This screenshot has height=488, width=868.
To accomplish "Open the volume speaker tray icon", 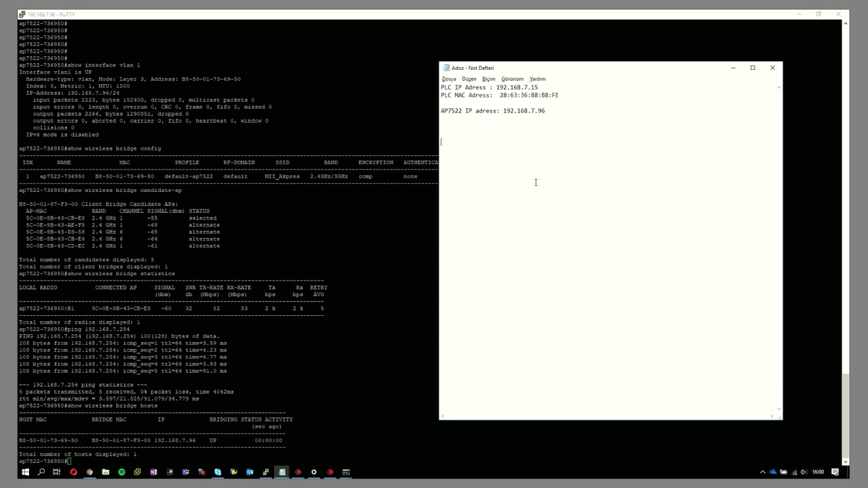I will point(804,472).
